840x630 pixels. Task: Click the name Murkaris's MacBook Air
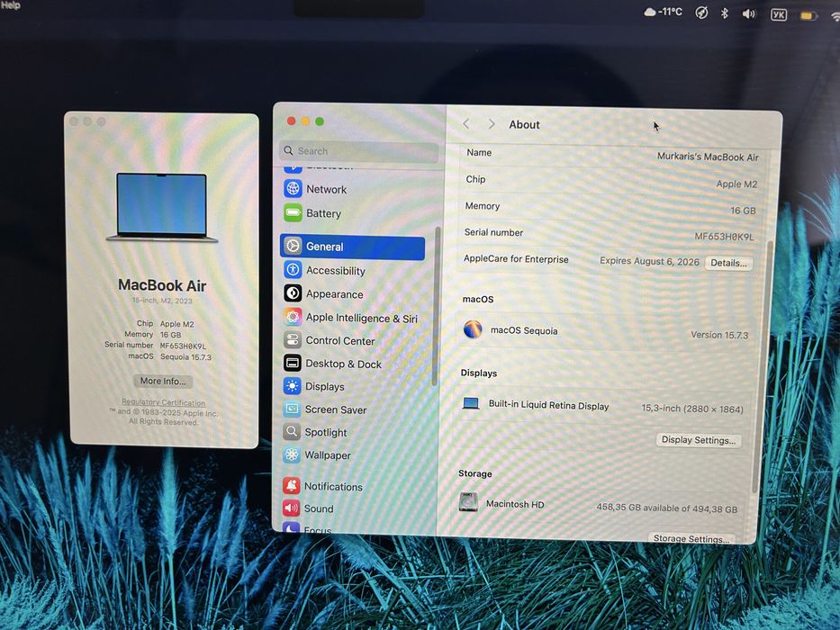pyautogui.click(x=708, y=157)
